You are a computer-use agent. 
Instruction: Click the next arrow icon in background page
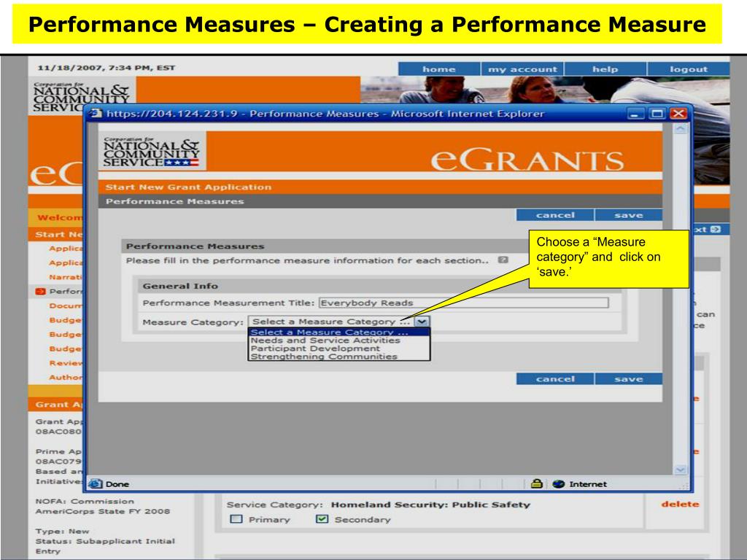pos(716,229)
